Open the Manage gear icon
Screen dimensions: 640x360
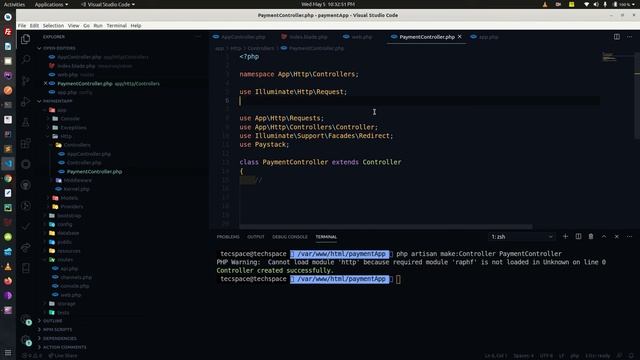(26, 340)
